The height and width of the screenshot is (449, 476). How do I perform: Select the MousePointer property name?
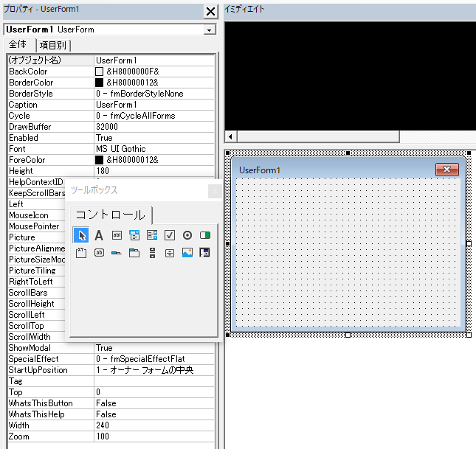coord(34,226)
